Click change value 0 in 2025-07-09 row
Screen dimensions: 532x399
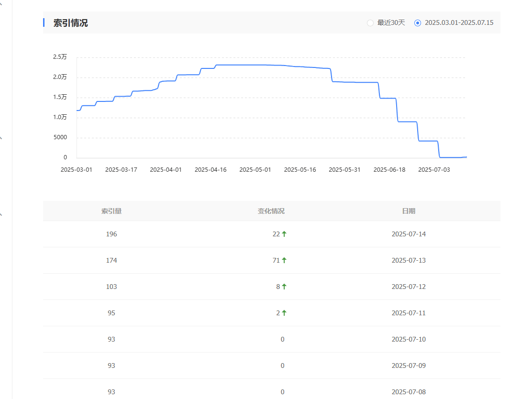pos(282,366)
